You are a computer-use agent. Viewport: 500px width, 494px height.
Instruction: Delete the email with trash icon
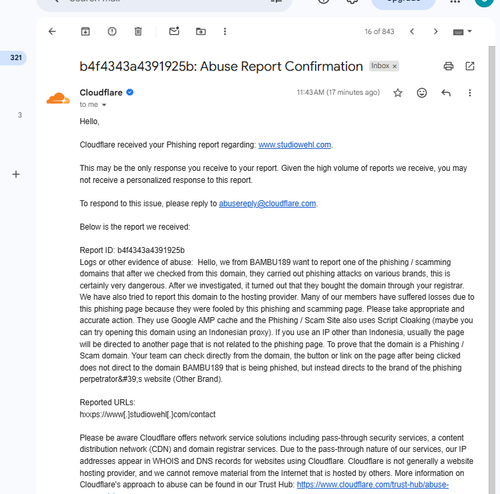click(x=138, y=32)
